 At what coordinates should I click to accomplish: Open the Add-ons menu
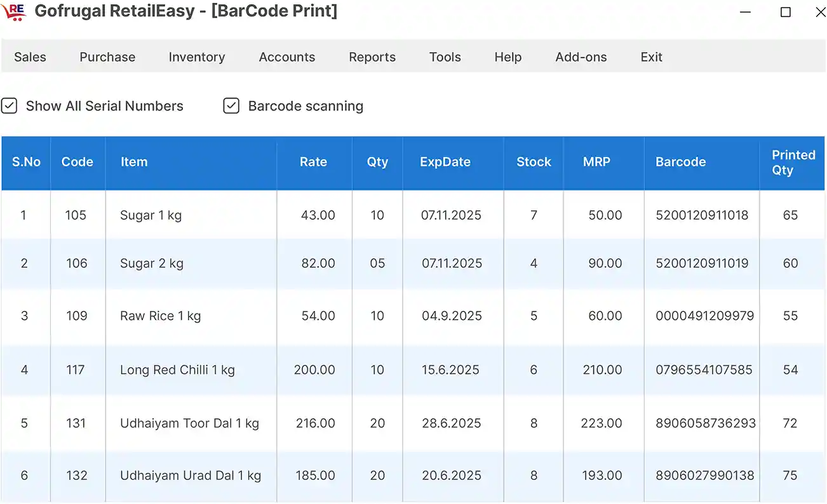coord(581,56)
